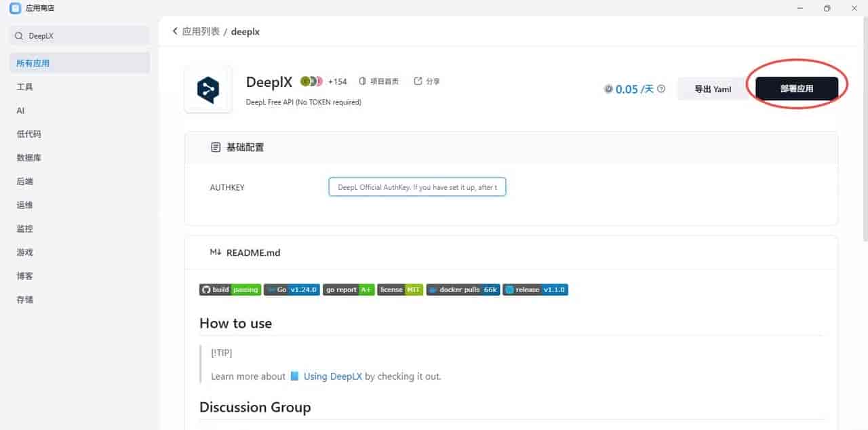Focus the DeepLX search box
This screenshot has height=430, width=868.
pos(79,36)
